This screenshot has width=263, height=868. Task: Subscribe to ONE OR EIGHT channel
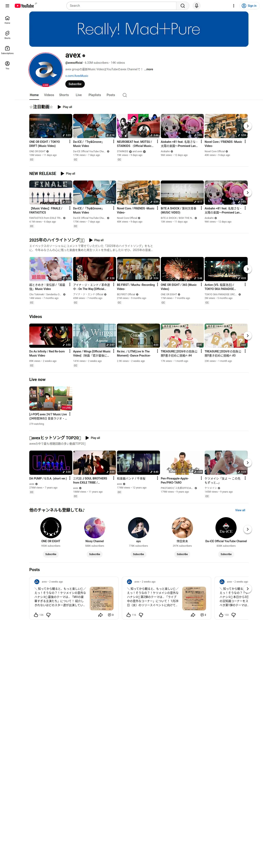pos(51,554)
